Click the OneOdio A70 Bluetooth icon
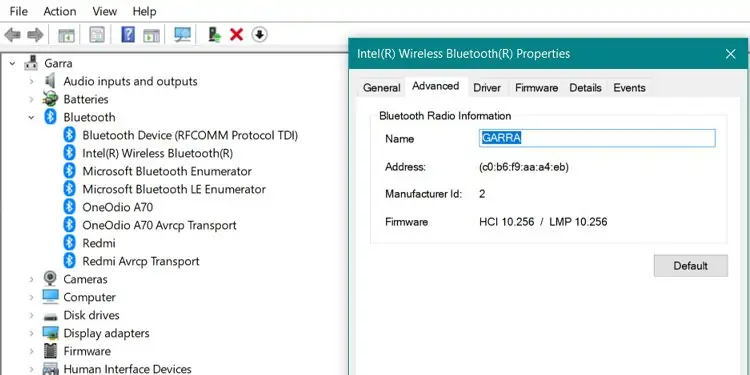The width and height of the screenshot is (750, 375). [69, 207]
